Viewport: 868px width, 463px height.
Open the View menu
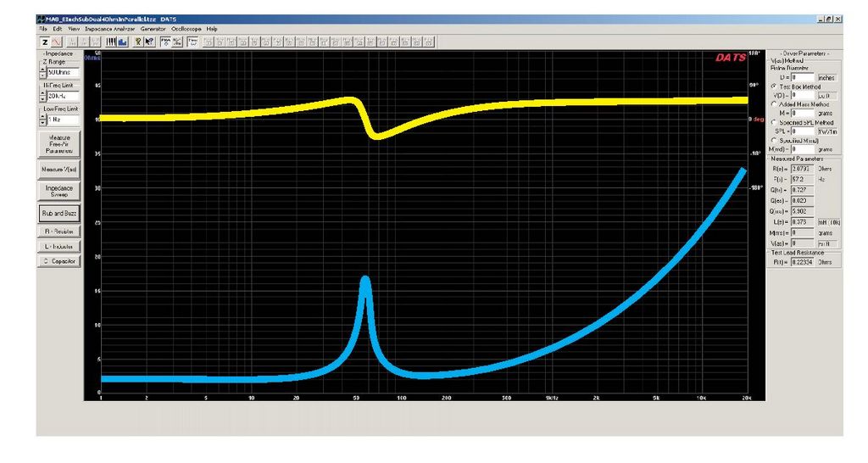(74, 29)
